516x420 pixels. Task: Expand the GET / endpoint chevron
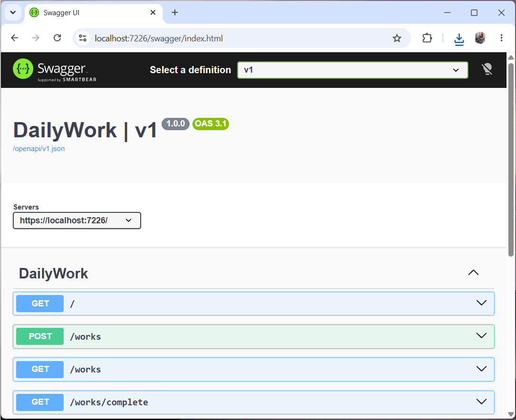click(x=481, y=303)
